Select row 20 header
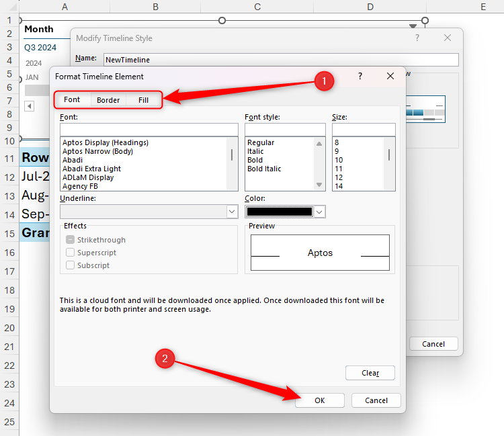Viewport: 504px width, 436px height. 9,328
